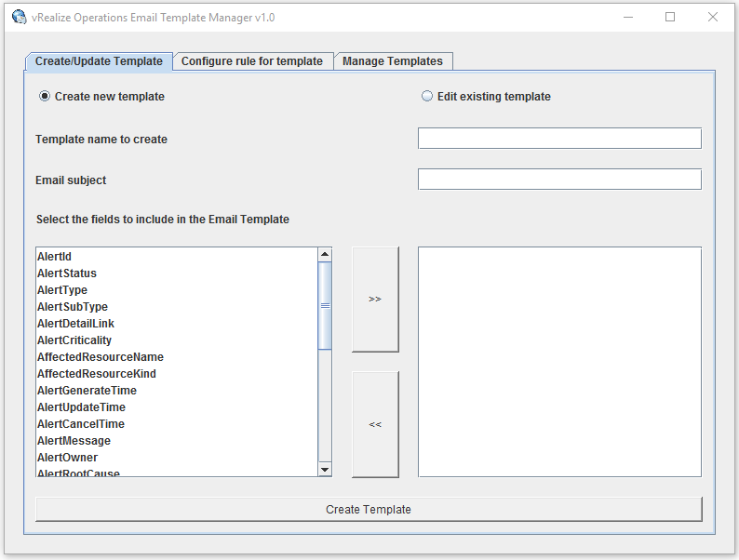Click the selected fields list box on right

coord(559,362)
